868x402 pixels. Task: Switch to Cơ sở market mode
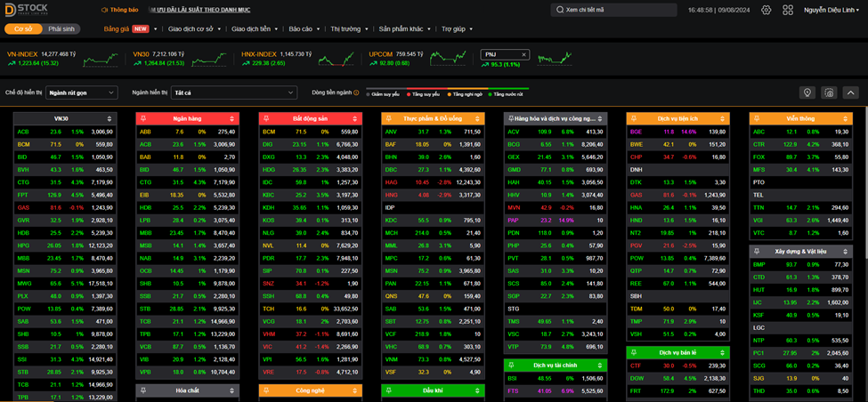point(23,28)
